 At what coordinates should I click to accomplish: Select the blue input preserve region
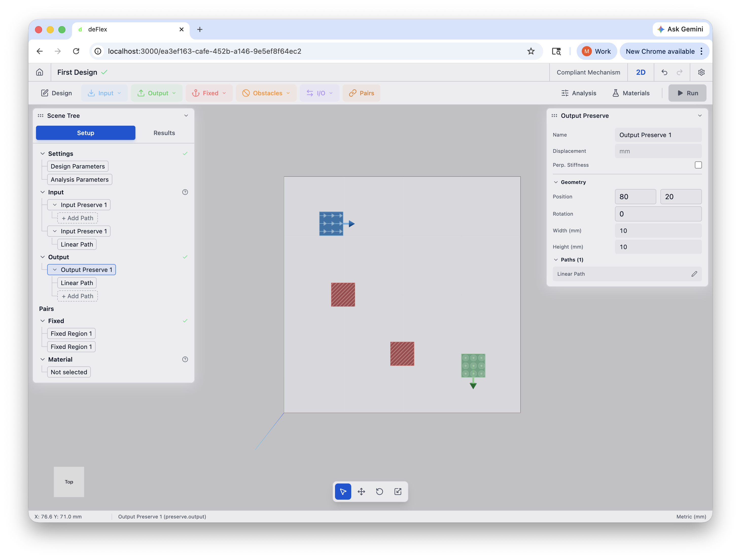[x=331, y=223]
